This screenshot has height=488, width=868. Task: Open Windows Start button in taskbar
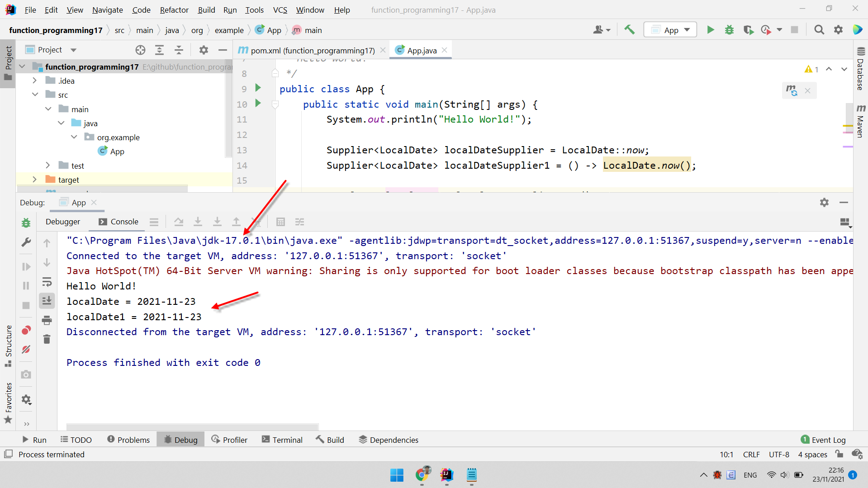click(397, 475)
